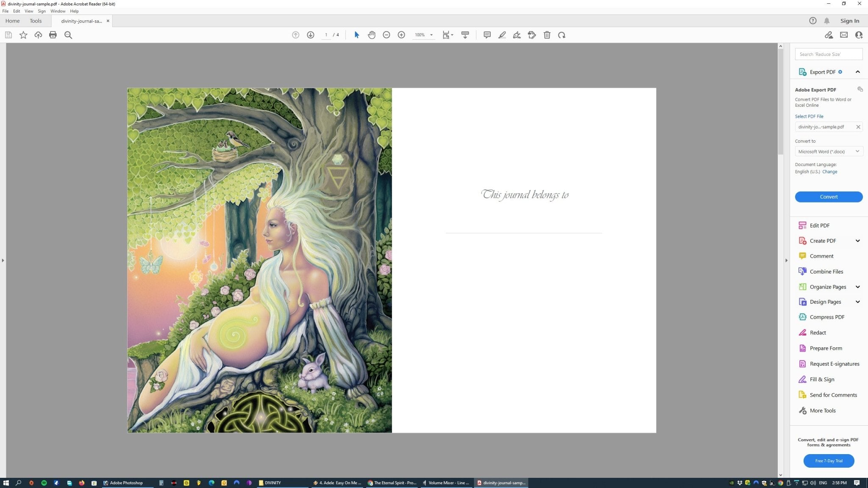The height and width of the screenshot is (488, 868).
Task: Click the delete page trash icon
Action: [x=547, y=35]
